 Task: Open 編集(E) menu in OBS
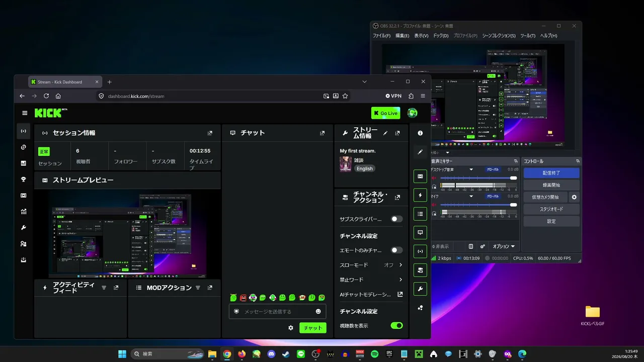[403, 36]
